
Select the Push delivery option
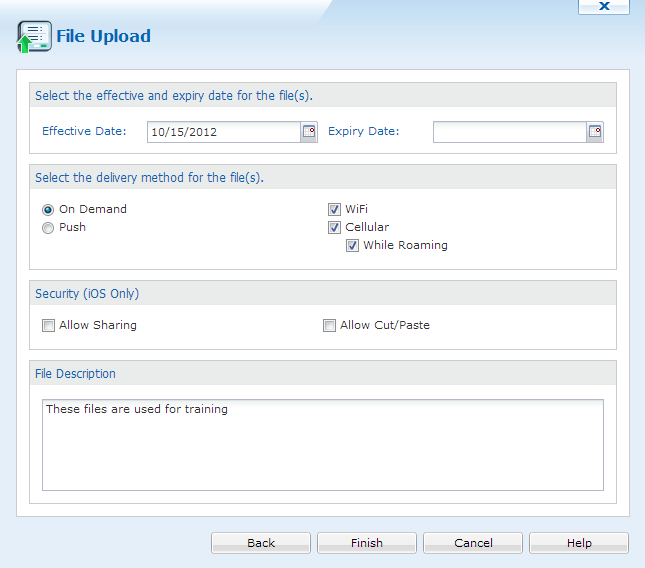coord(48,228)
